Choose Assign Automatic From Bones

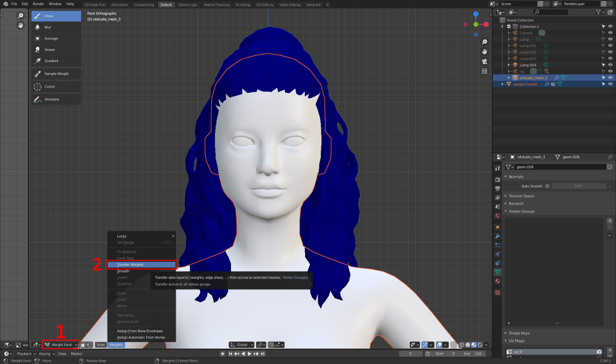pyautogui.click(x=141, y=338)
